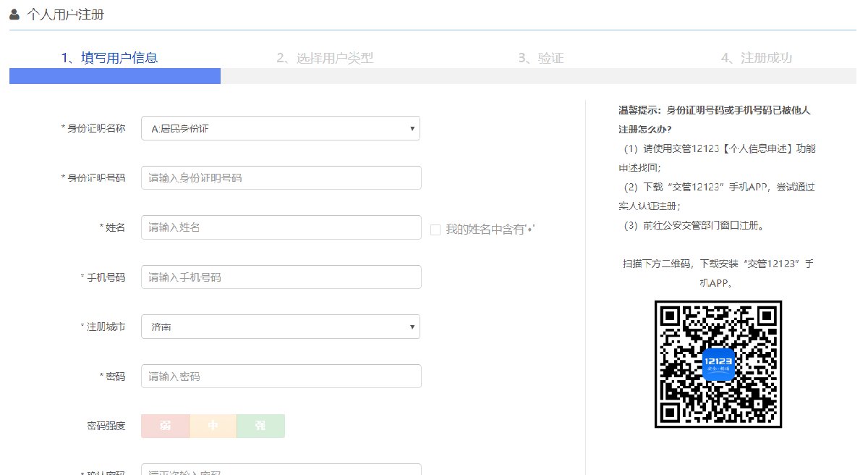Go to step 3 验证
Screen dimensions: 868x475
click(x=540, y=58)
